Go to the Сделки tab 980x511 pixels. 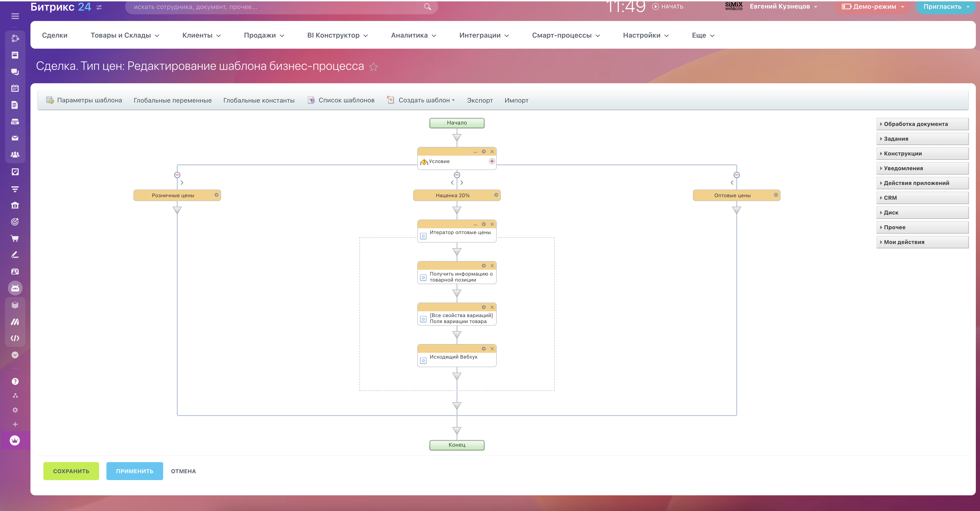point(55,35)
